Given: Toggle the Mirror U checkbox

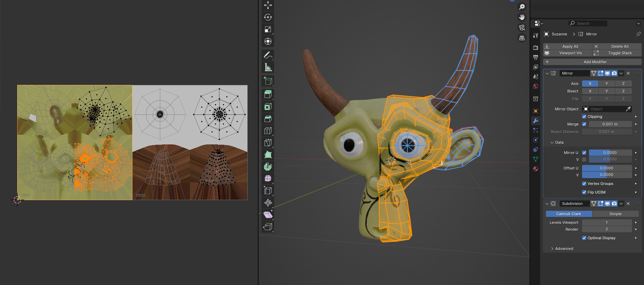Looking at the screenshot, I should (x=584, y=153).
